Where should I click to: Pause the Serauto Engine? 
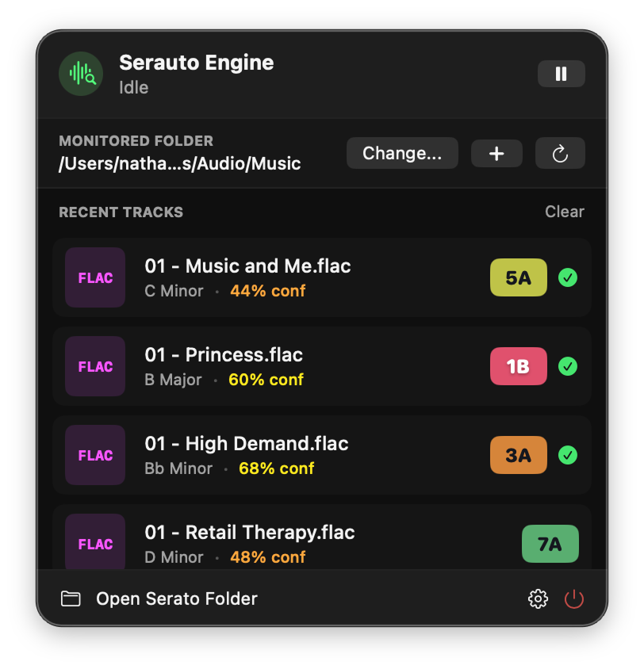561,74
